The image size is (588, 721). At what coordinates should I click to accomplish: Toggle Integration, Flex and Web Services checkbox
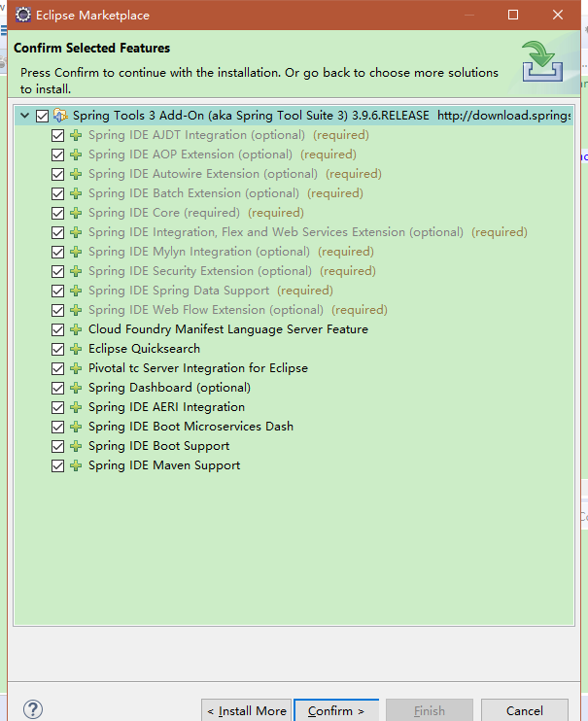[58, 232]
